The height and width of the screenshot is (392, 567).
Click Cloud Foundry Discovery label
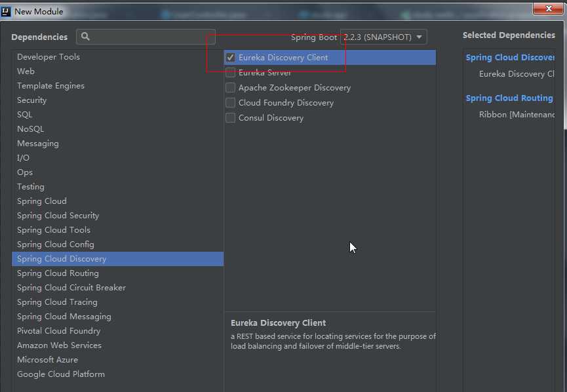tap(286, 103)
